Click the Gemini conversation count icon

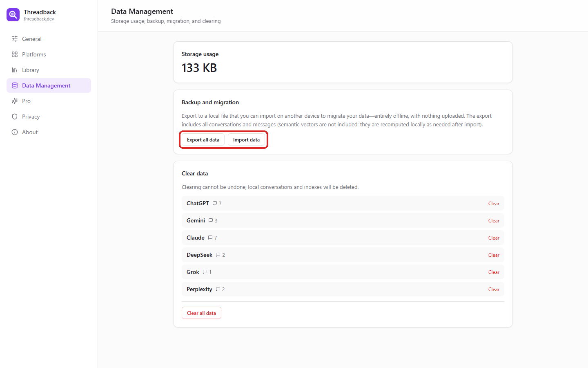[x=211, y=220]
